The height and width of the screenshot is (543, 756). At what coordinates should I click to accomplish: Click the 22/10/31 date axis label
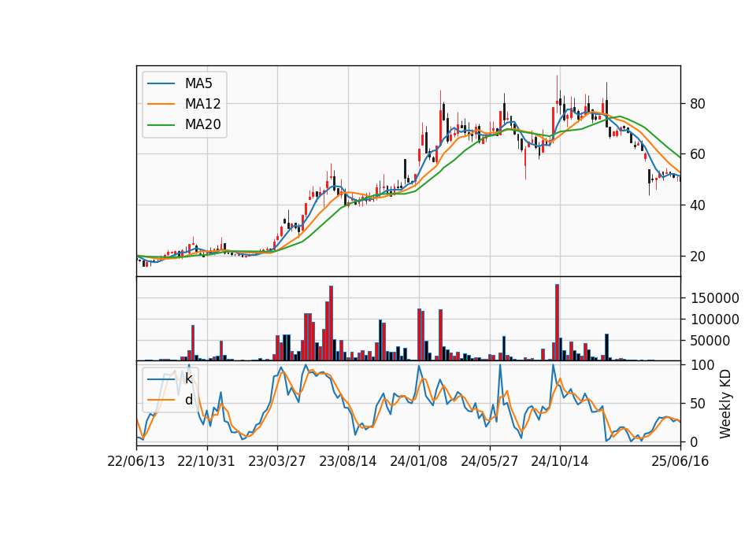[x=206, y=461]
